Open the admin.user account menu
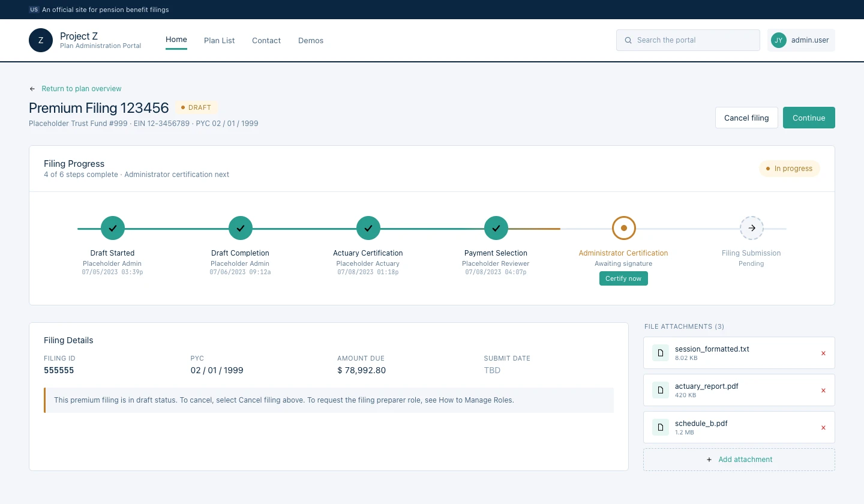 tap(801, 40)
